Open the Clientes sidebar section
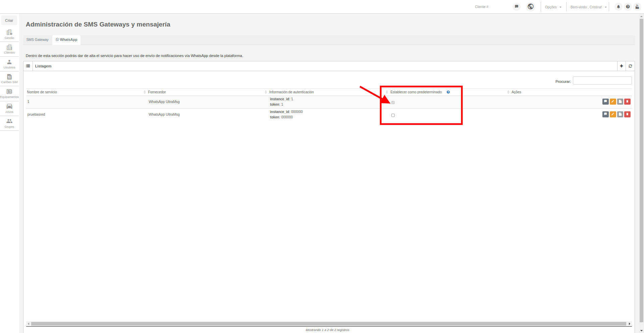The image size is (644, 333). (x=9, y=49)
